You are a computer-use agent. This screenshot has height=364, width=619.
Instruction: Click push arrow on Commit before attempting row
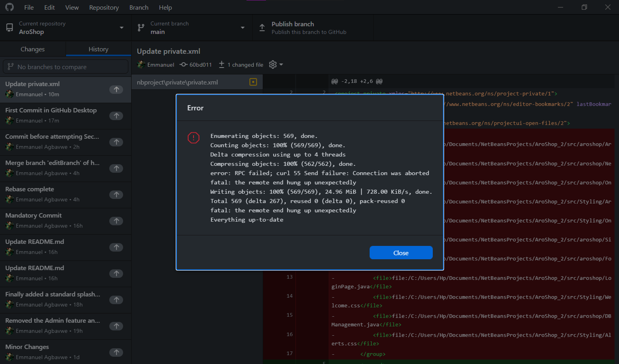(x=116, y=142)
